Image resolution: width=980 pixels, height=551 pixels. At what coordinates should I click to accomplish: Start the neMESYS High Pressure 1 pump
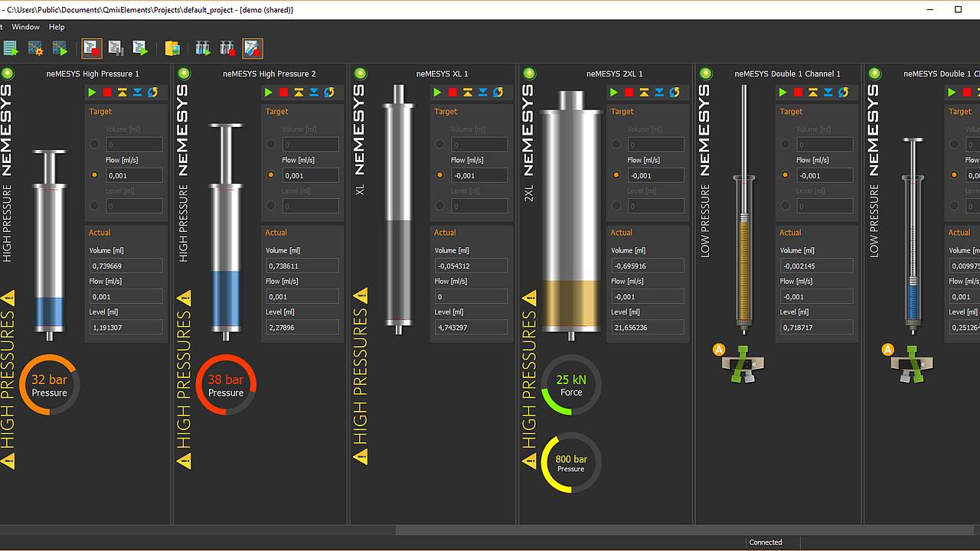click(92, 93)
